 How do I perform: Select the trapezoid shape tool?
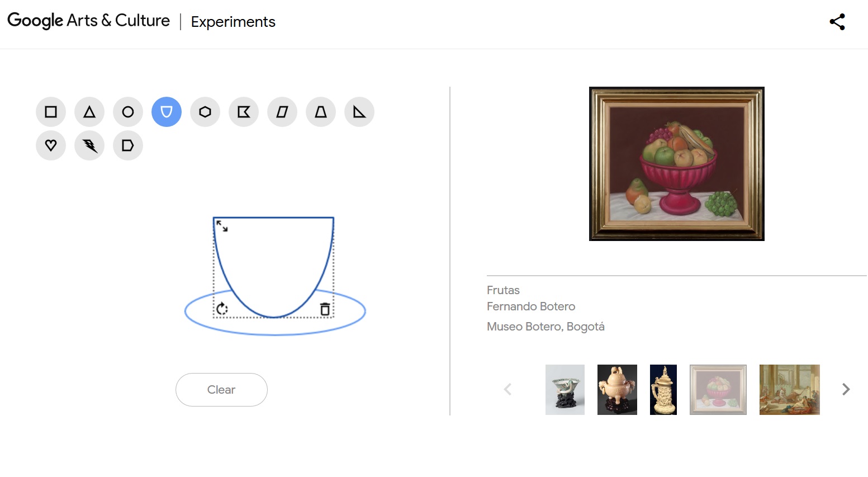(321, 112)
